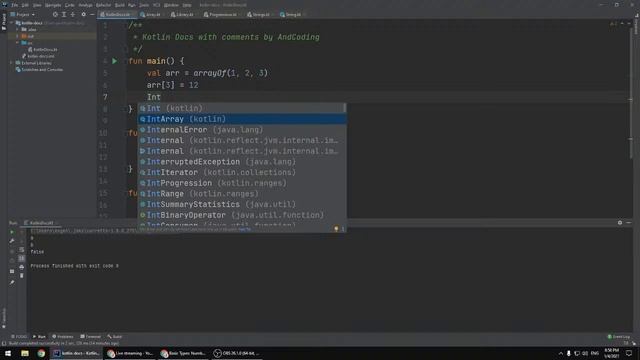Click the completion popup scrollbar
The image size is (640, 360).
[344, 108]
